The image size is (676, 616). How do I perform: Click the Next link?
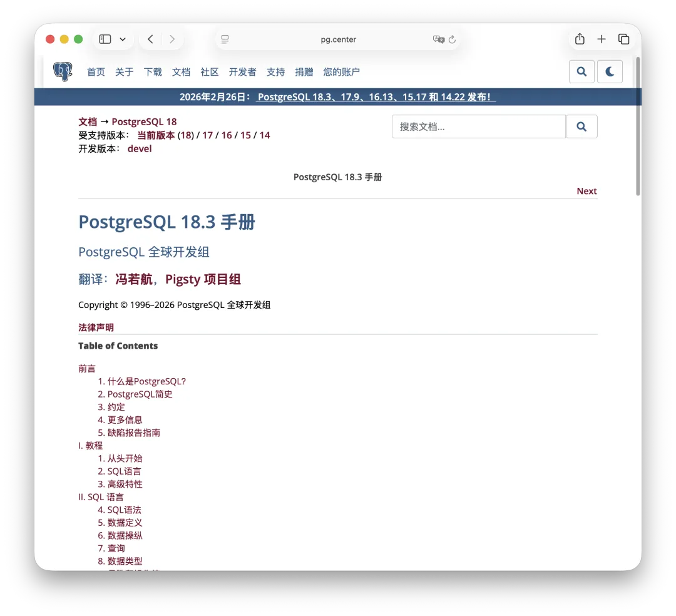point(586,191)
